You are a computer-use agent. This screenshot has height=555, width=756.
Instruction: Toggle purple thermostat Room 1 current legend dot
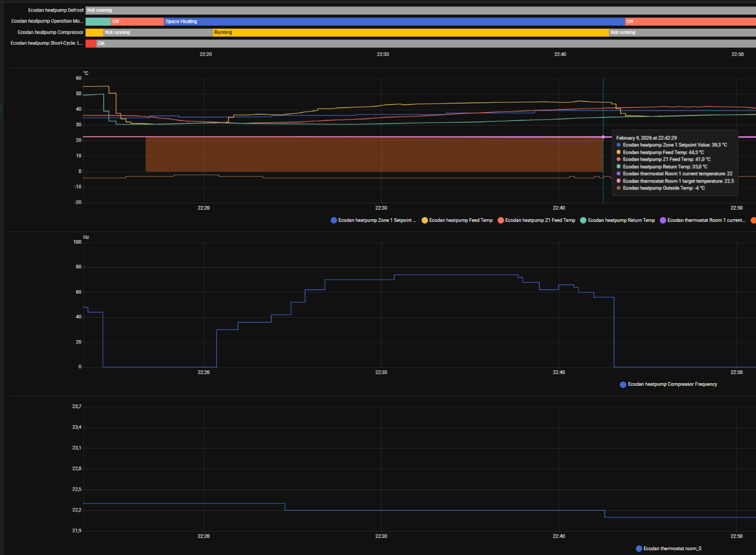click(x=663, y=220)
